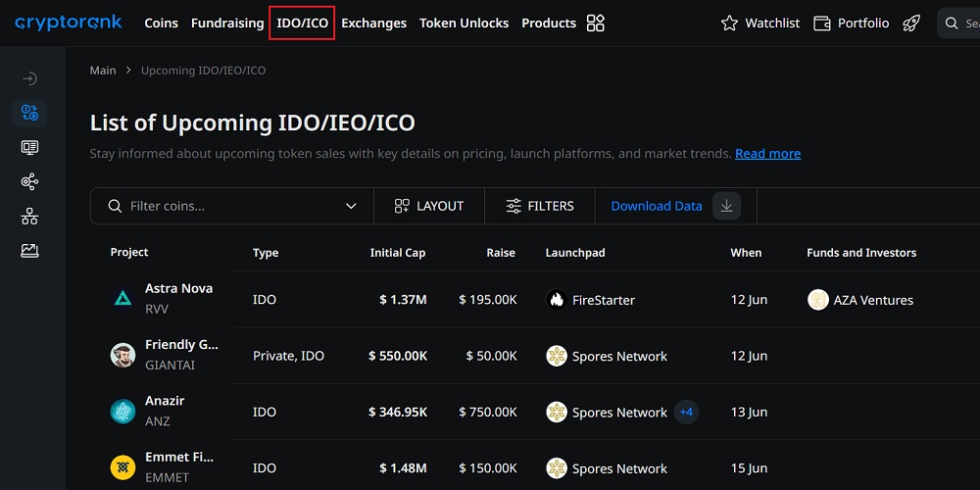
Task: Expand the +4 launchpads badge for Anazir
Action: pyautogui.click(x=686, y=413)
